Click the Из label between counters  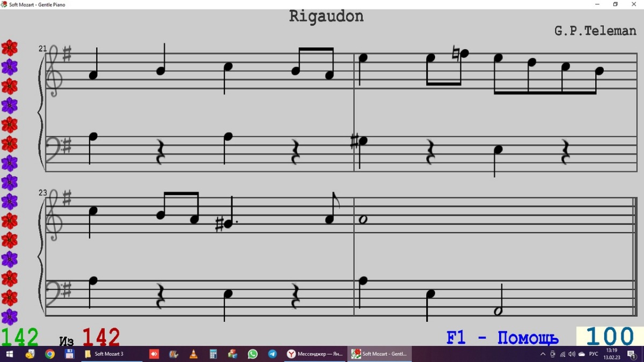(x=67, y=341)
